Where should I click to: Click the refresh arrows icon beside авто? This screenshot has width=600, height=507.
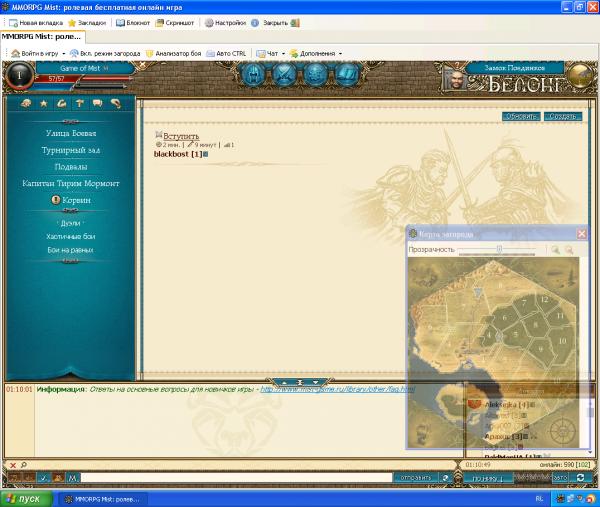(580, 478)
